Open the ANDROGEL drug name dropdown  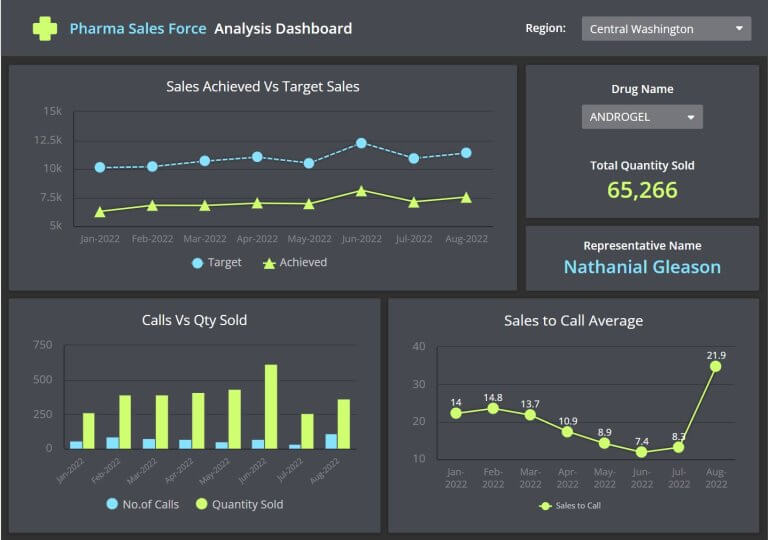click(642, 117)
